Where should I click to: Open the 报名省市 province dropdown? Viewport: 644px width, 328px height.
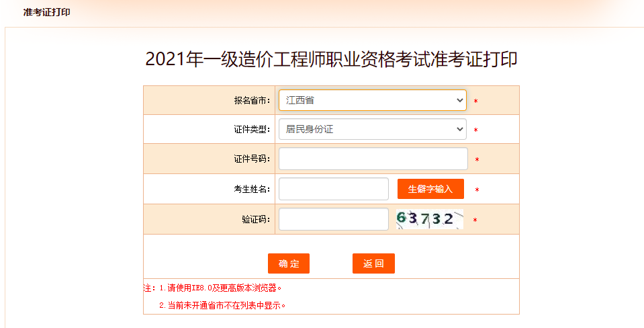(372, 100)
